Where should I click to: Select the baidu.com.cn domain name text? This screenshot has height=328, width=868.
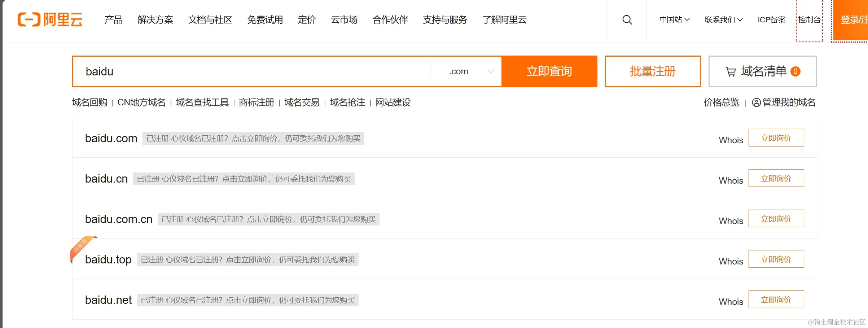[x=119, y=219]
